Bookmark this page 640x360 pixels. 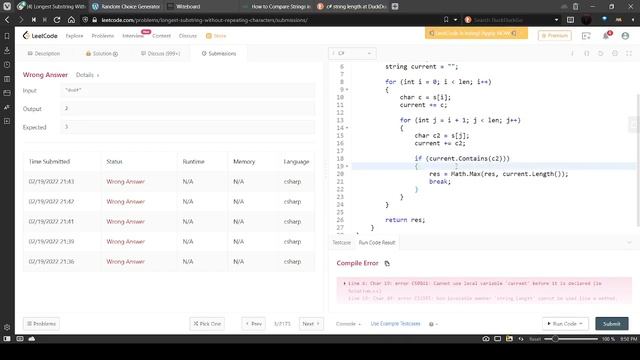coord(446,20)
